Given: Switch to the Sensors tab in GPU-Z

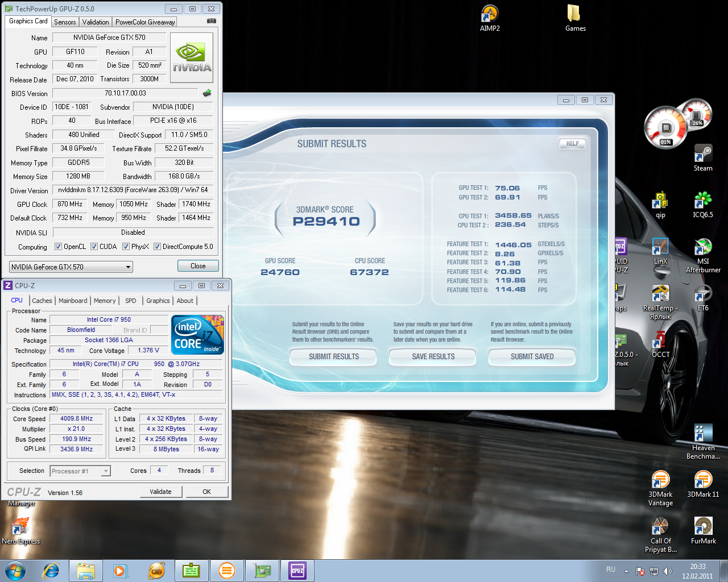Looking at the screenshot, I should (64, 22).
